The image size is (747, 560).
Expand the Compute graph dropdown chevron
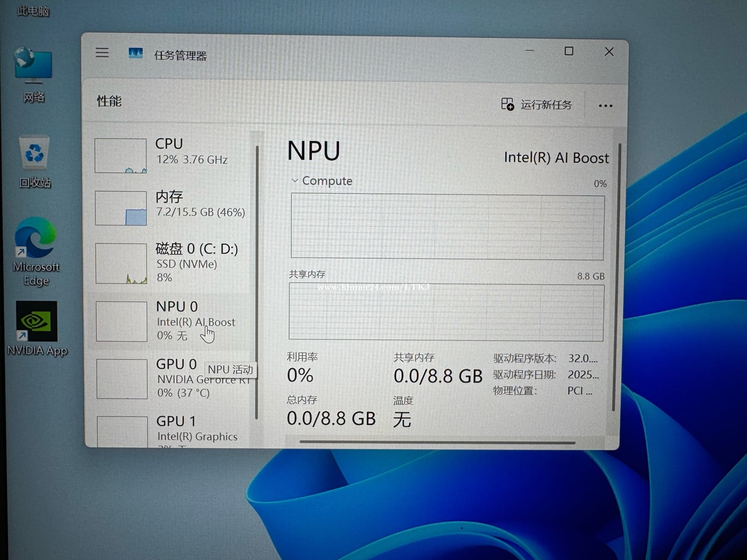295,181
